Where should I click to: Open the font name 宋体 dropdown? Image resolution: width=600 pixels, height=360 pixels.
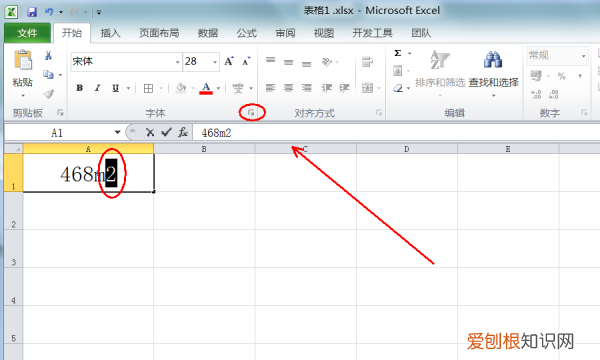(x=178, y=62)
